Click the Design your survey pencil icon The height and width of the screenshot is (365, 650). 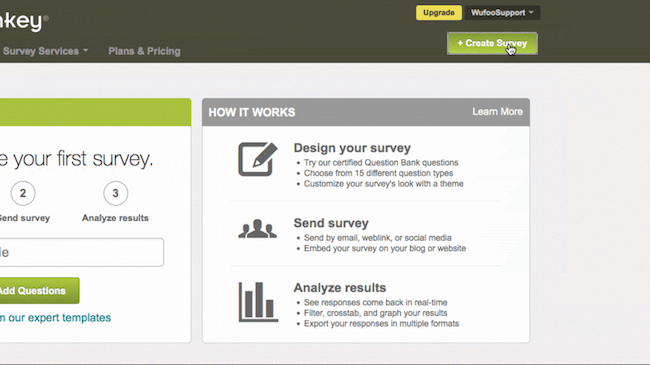257,159
